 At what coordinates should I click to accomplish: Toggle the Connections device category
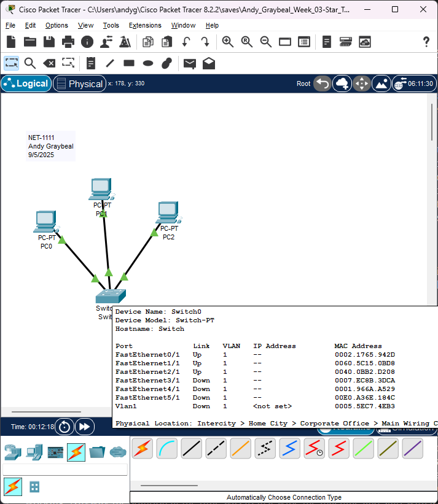[x=76, y=452]
